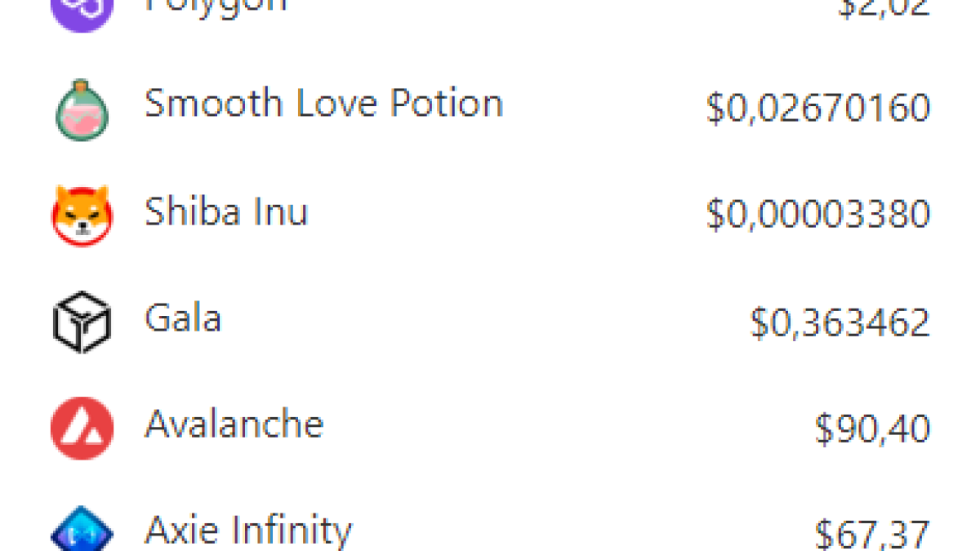Select the Gala coin name
Screen dimensions: 980x551
183,318
